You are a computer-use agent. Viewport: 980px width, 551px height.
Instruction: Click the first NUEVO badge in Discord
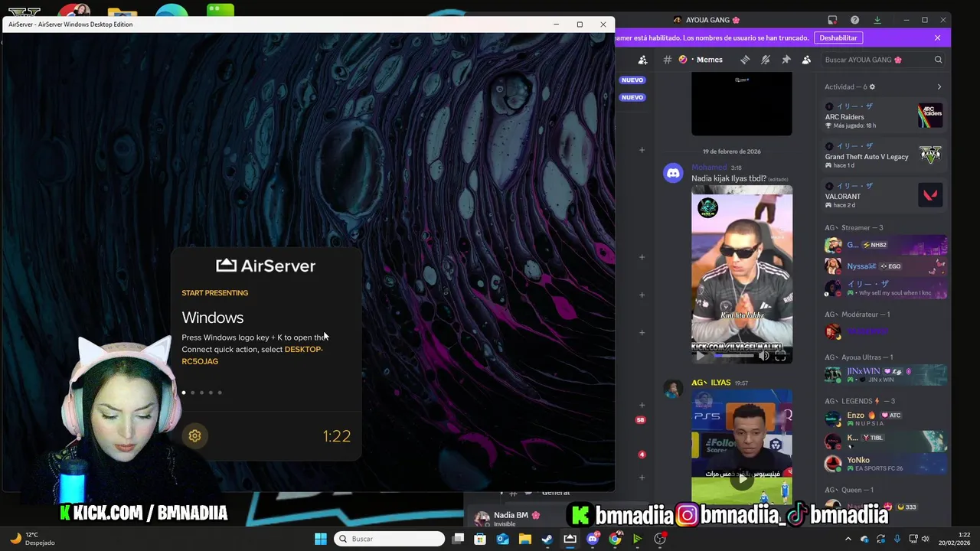pyautogui.click(x=632, y=80)
